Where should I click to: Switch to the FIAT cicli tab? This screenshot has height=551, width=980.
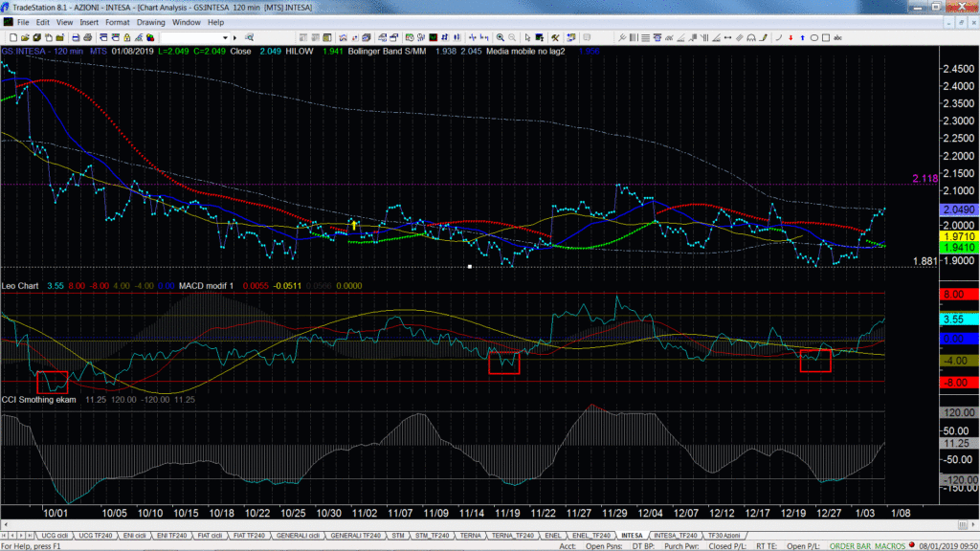210,536
